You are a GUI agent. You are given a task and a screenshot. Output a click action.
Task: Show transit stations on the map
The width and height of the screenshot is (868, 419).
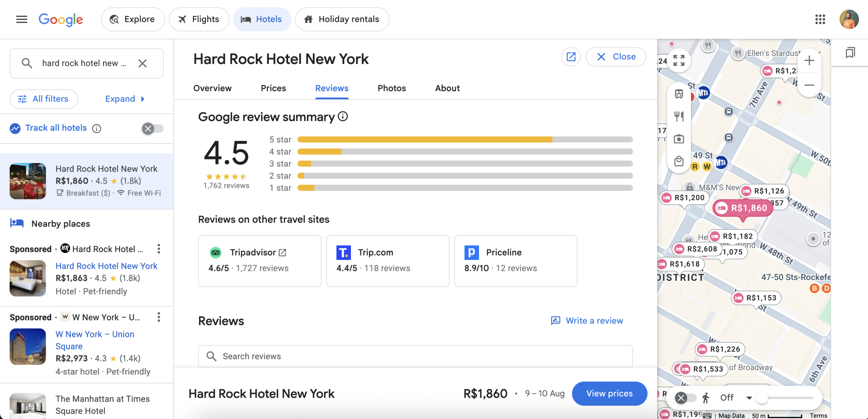pyautogui.click(x=679, y=94)
